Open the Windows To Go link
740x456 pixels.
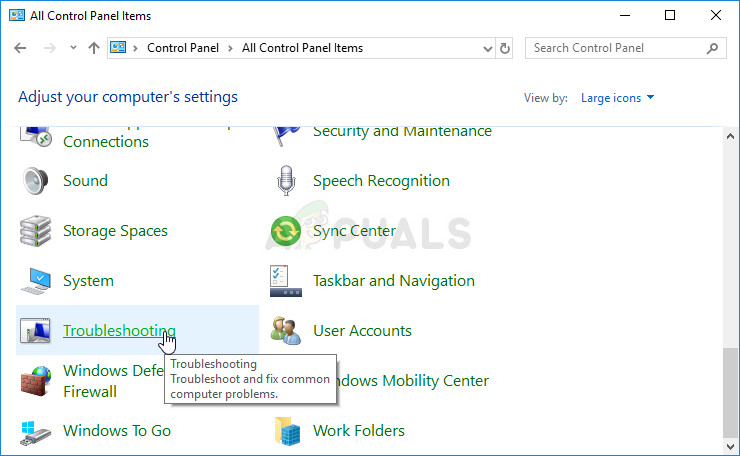pos(117,431)
